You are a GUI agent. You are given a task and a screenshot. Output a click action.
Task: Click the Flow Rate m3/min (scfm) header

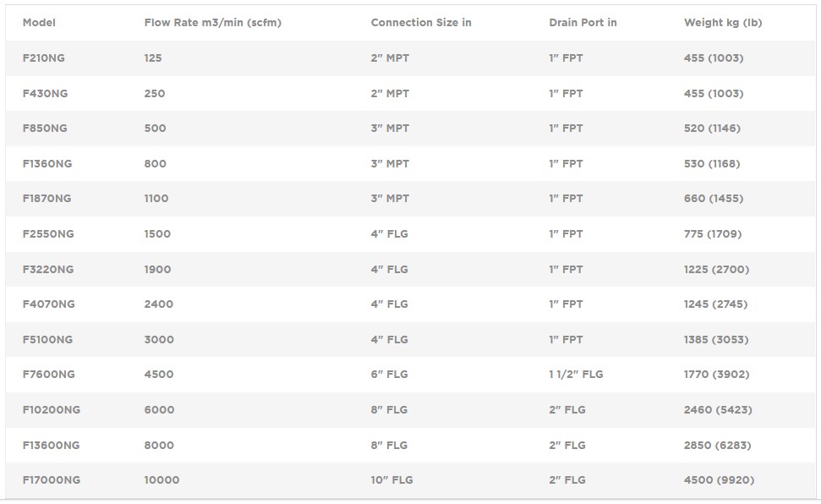tap(212, 23)
